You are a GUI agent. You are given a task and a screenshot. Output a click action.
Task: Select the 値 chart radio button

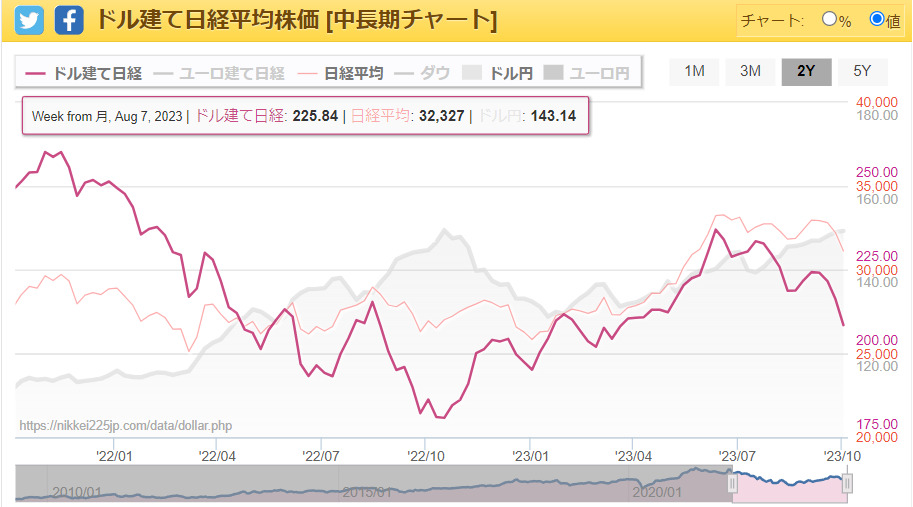pyautogui.click(x=877, y=19)
